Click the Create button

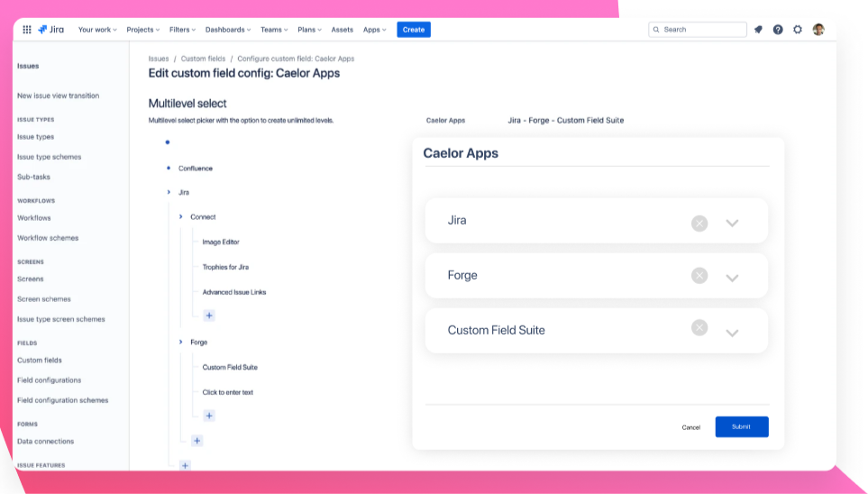click(x=414, y=30)
